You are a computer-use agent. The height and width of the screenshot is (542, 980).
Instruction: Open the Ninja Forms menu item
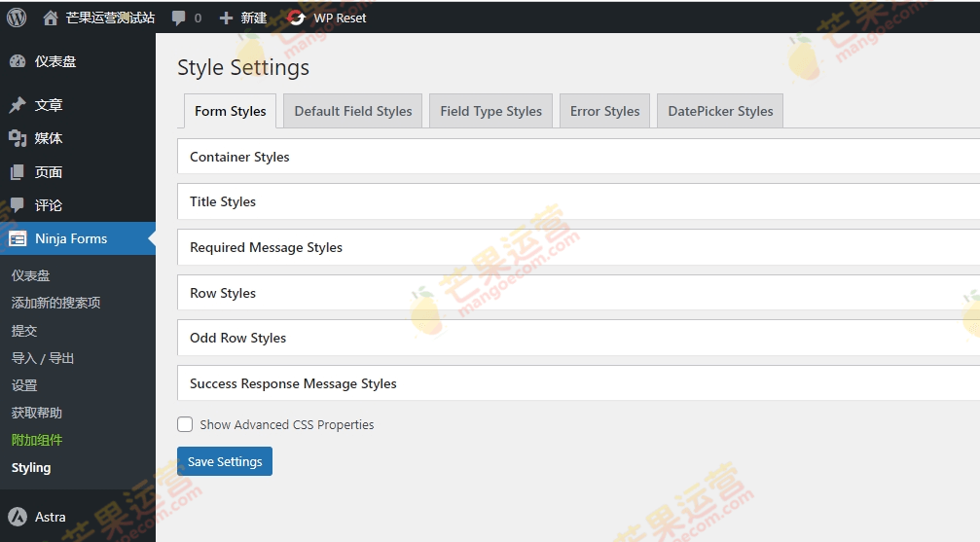[x=78, y=238]
